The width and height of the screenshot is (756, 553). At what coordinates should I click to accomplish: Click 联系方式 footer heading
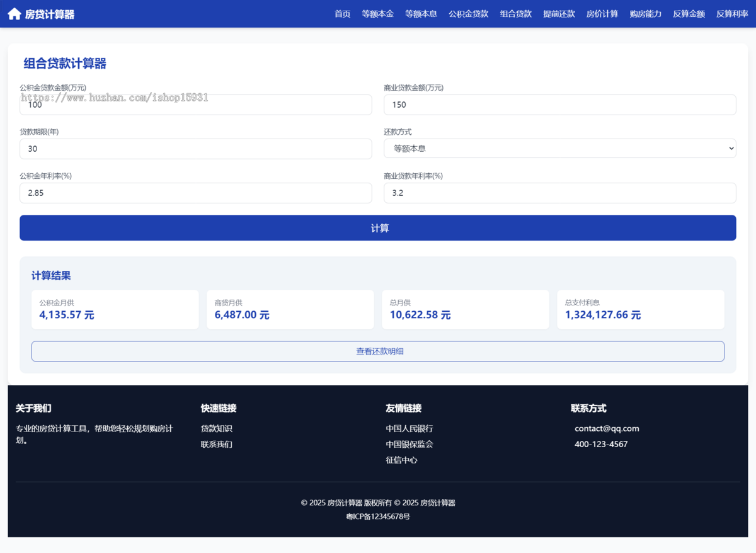(588, 408)
